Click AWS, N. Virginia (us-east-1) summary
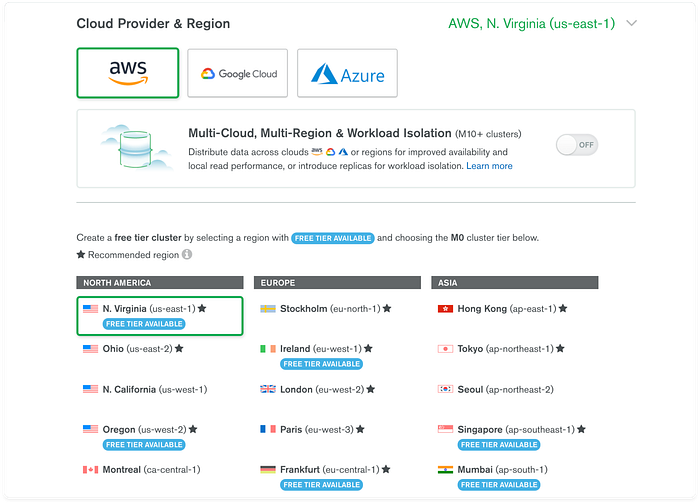The width and height of the screenshot is (700, 504). tap(531, 23)
